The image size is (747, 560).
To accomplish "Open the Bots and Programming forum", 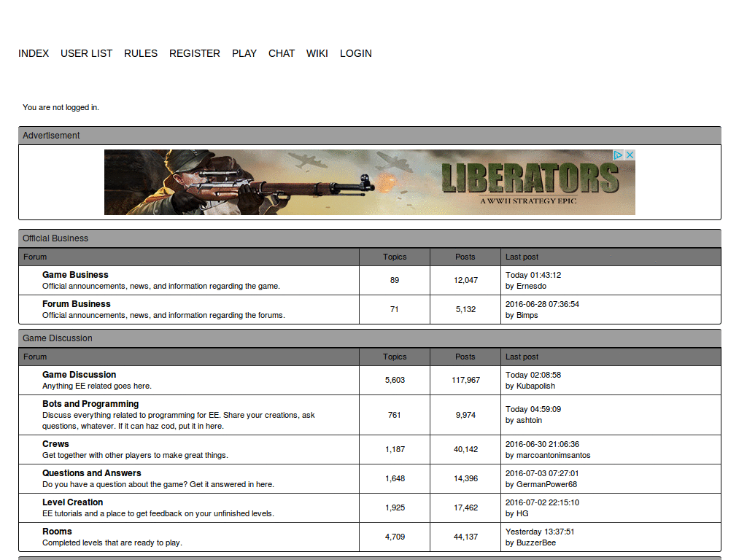I will tap(90, 404).
